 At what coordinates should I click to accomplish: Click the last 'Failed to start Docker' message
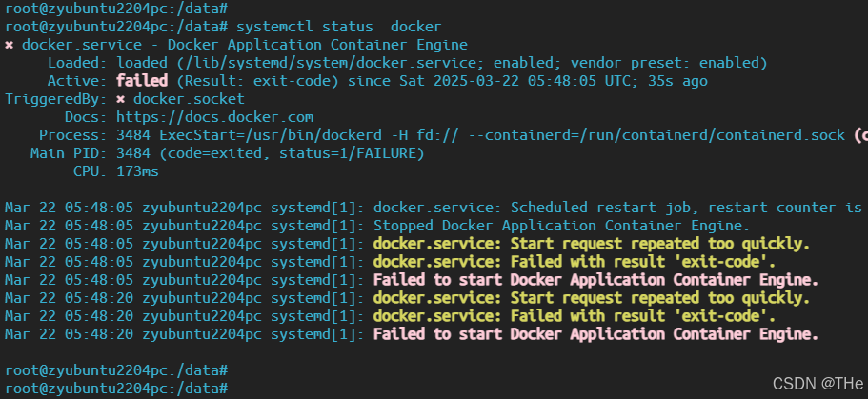tap(595, 333)
